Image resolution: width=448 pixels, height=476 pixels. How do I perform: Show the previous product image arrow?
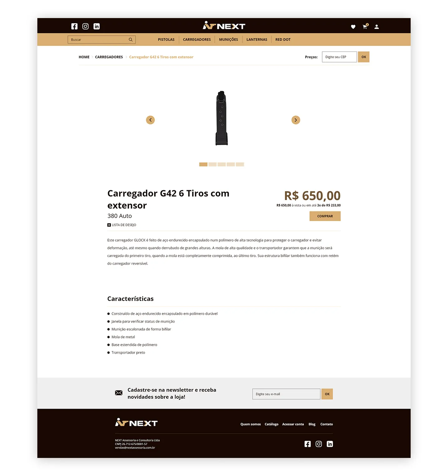[150, 120]
